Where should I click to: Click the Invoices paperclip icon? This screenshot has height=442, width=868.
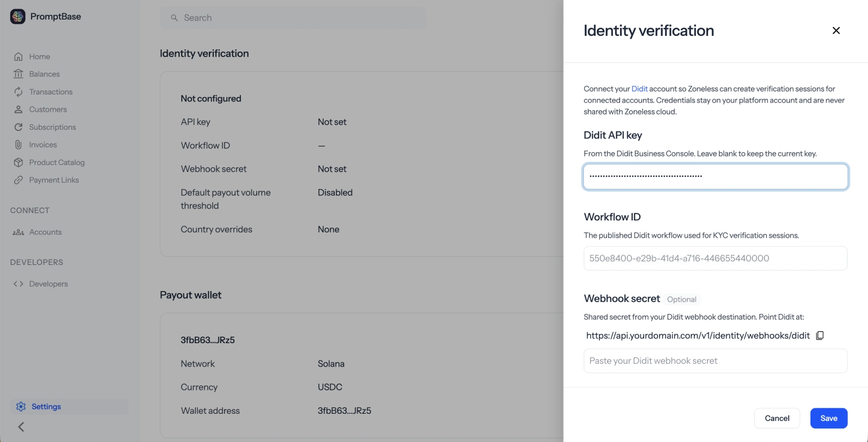tap(18, 144)
